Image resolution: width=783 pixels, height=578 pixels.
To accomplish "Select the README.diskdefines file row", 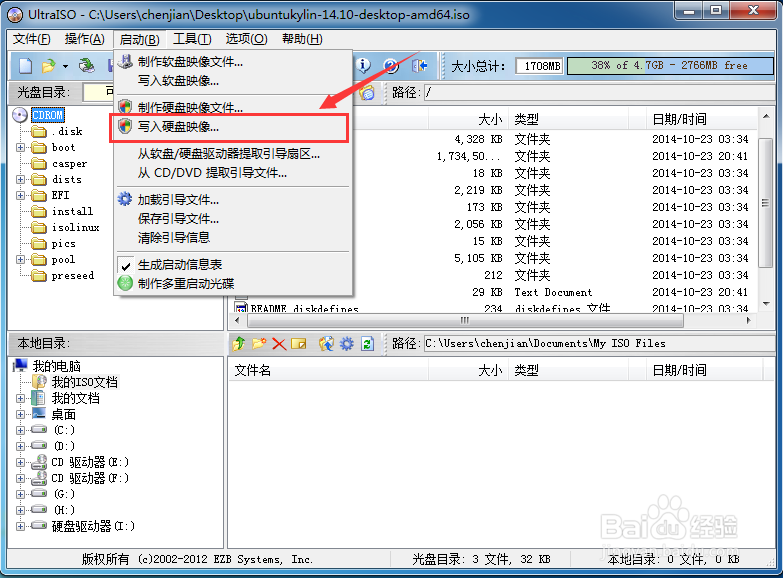I will (494, 308).
